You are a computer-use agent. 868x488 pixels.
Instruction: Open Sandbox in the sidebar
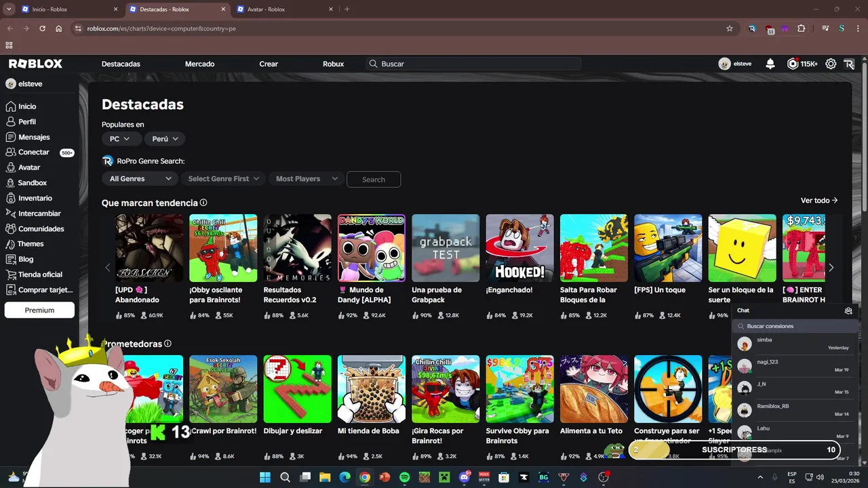tap(33, 183)
